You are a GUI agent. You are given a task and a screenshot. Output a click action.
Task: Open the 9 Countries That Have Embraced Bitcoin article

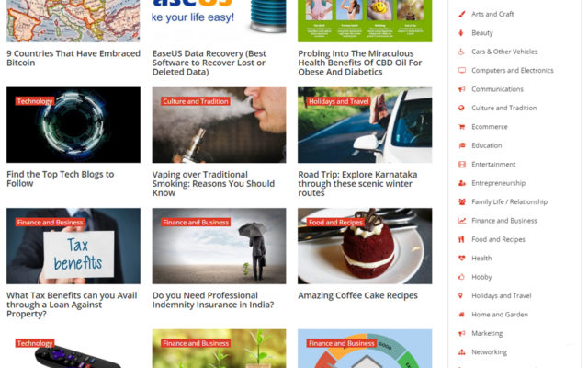click(x=73, y=58)
